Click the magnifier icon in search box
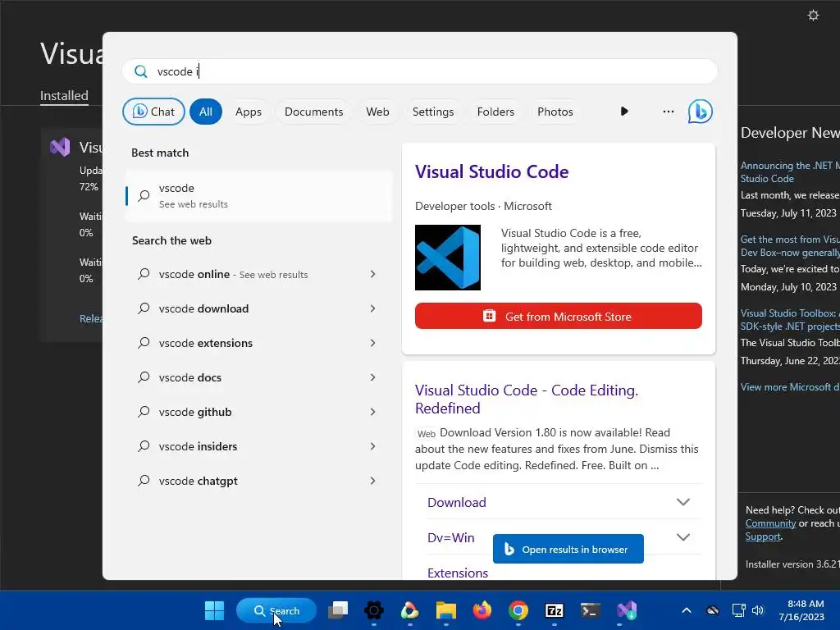Viewport: 840px width, 630px height. pos(141,71)
